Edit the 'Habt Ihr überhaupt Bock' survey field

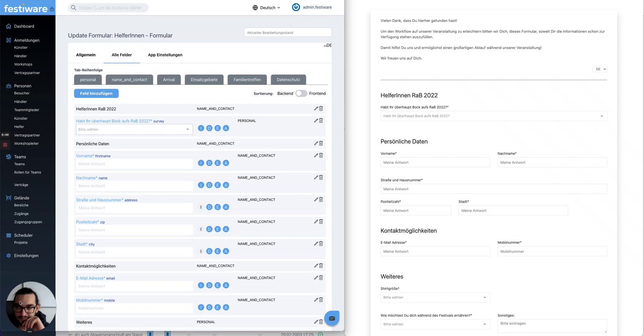click(x=316, y=120)
